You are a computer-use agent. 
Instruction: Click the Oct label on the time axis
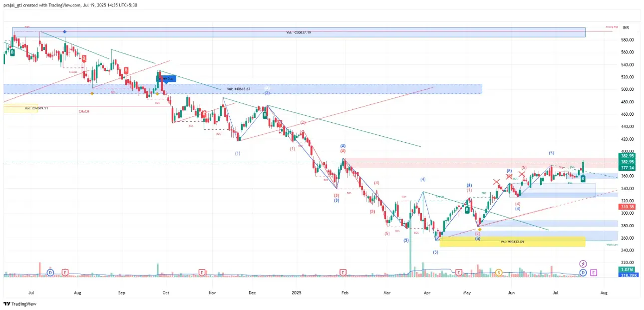tap(166, 292)
